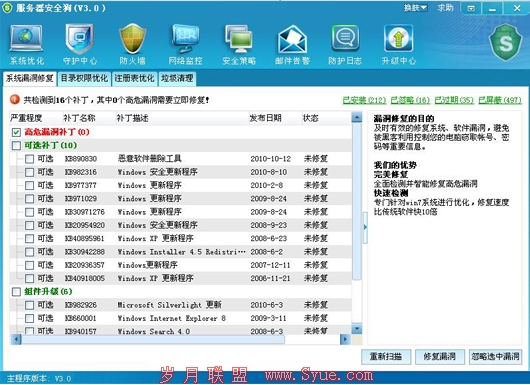The image size is (530, 385).
Task: Open 系统优化 system optimization icon
Action: tap(26, 44)
